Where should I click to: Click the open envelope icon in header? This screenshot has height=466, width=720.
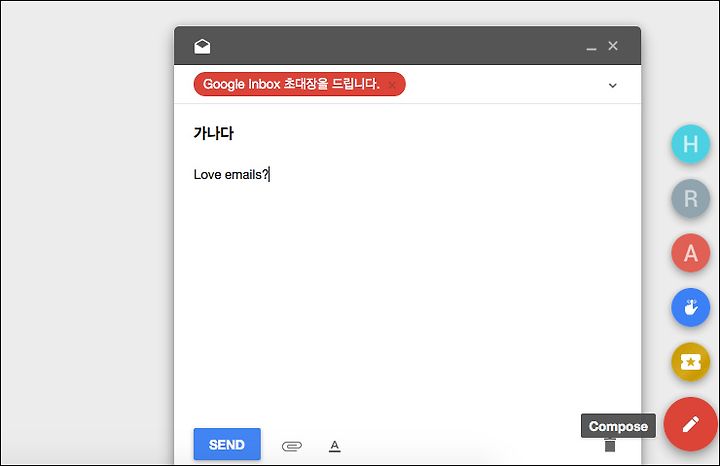[x=202, y=46]
